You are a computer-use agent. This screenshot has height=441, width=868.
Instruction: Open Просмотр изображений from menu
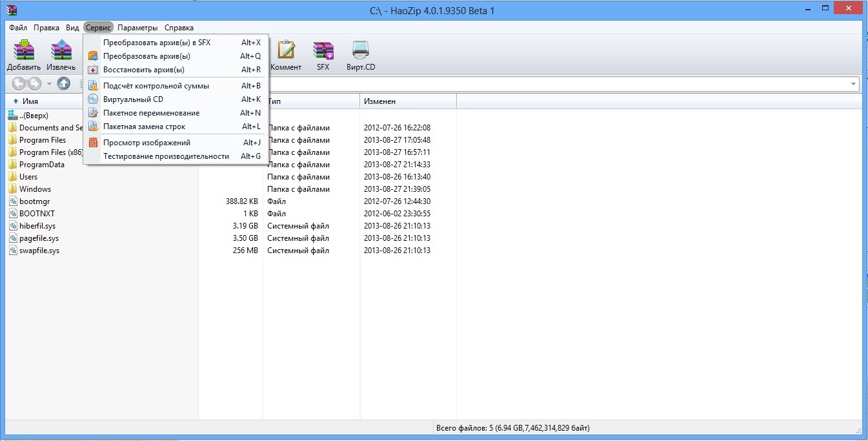click(x=176, y=143)
